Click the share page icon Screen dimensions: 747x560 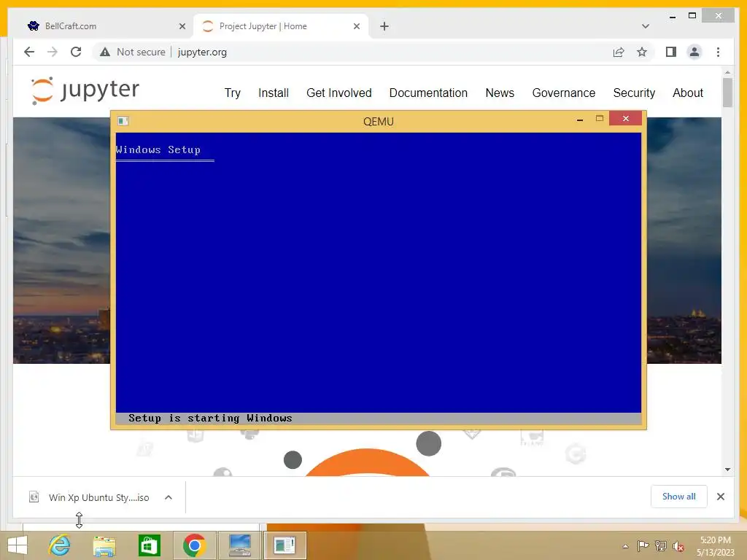619,52
